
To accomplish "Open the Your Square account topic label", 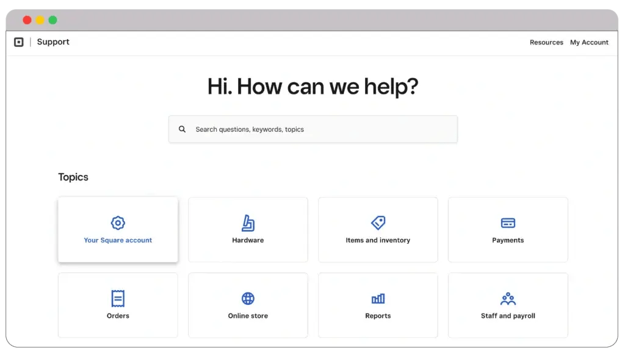I will (118, 240).
